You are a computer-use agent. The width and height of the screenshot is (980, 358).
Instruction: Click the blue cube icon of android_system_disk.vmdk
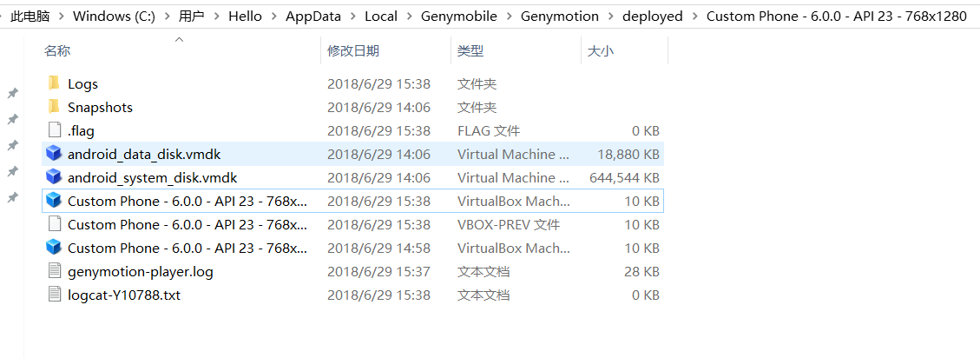55,178
